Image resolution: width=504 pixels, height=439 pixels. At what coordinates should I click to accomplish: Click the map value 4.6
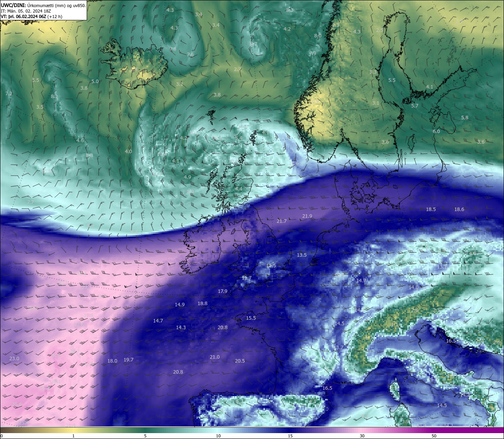tap(80, 140)
